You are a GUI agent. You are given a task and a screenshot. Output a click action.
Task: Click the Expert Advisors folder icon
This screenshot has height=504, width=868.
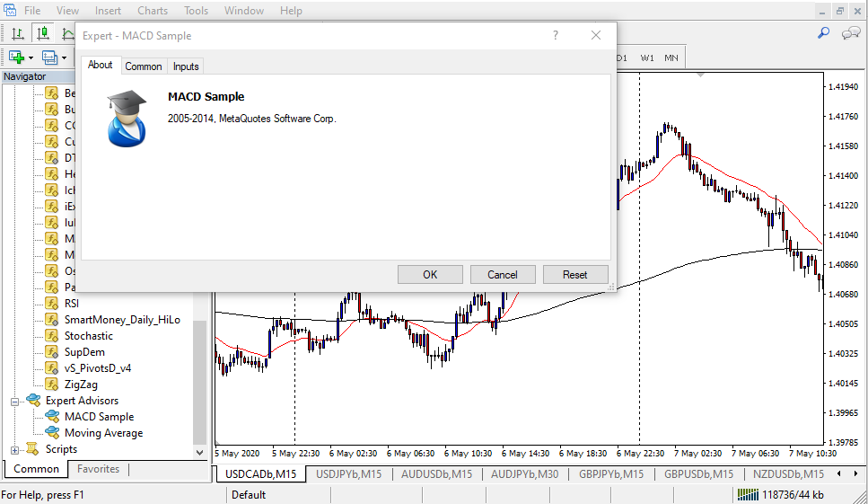(x=33, y=400)
